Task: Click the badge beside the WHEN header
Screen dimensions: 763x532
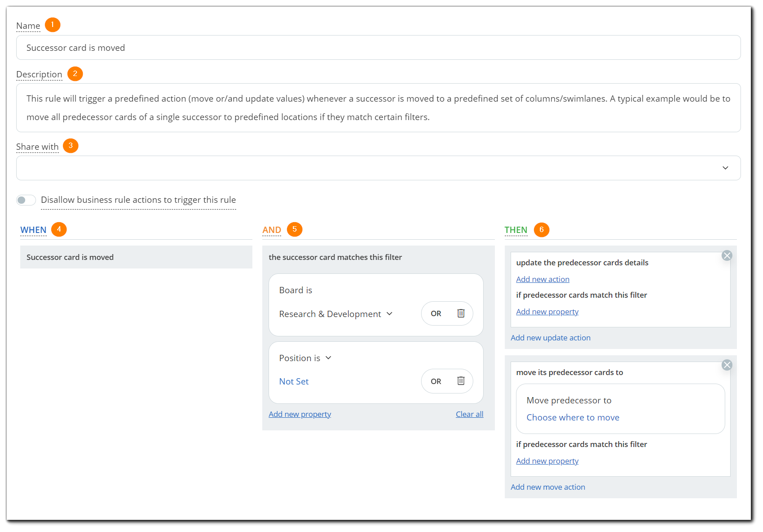Action: tap(59, 229)
